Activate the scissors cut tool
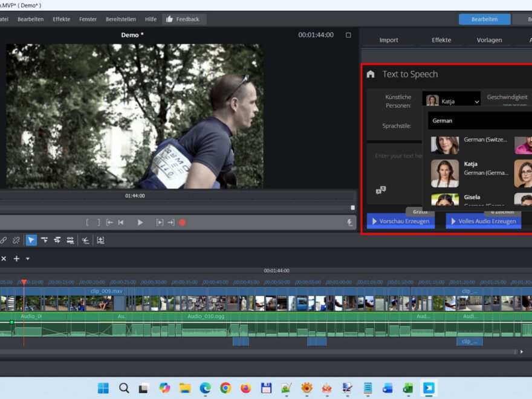 (x=84, y=240)
